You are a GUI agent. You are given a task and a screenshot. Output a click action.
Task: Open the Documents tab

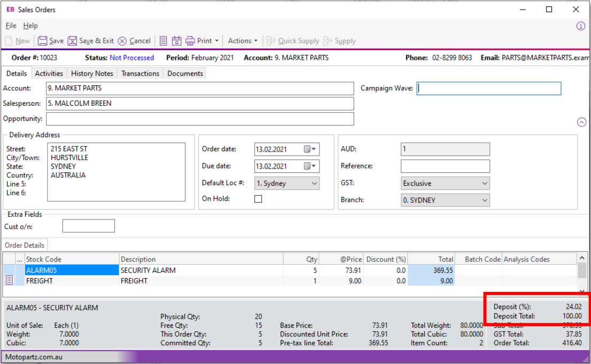point(184,73)
